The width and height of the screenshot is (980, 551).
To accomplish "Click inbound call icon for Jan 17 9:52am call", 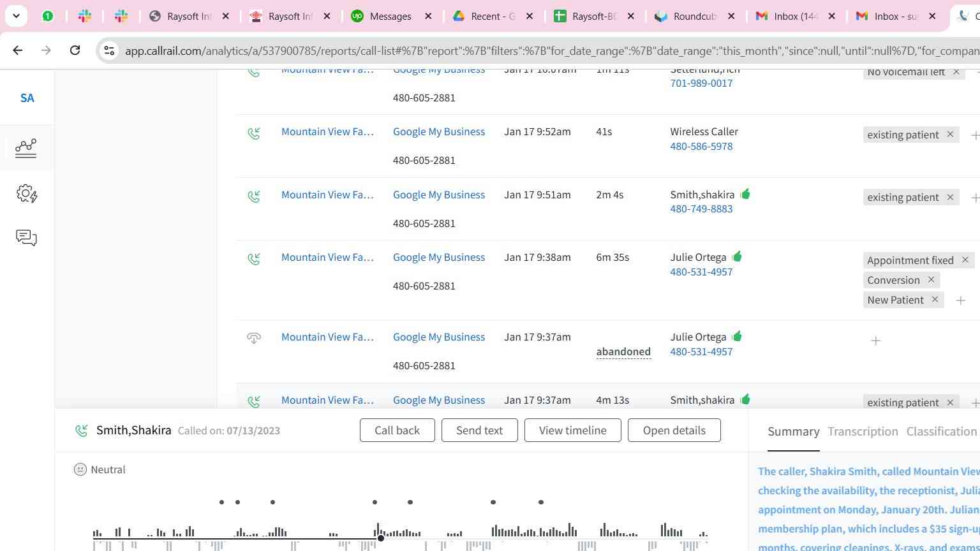I will tap(254, 133).
